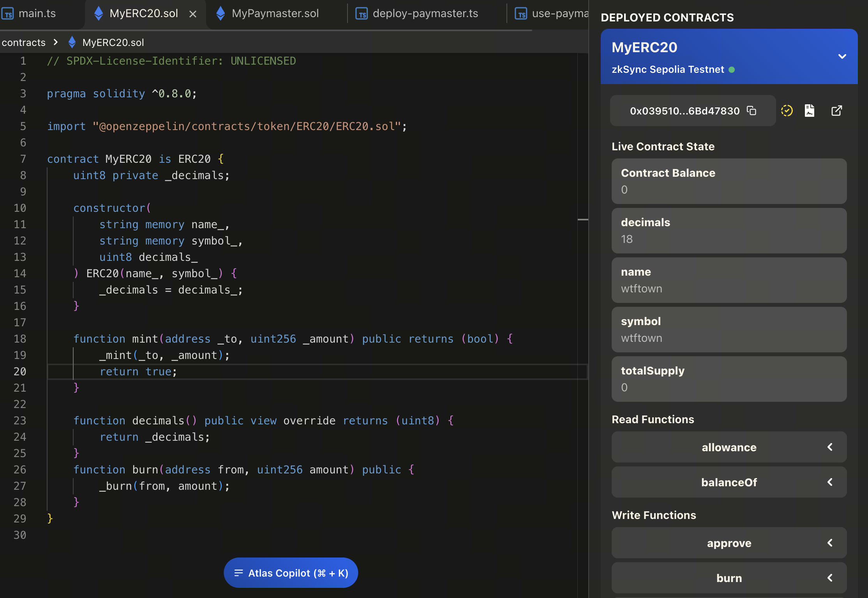Click the Write Functions heading
Viewport: 868px width, 598px height.
point(654,515)
